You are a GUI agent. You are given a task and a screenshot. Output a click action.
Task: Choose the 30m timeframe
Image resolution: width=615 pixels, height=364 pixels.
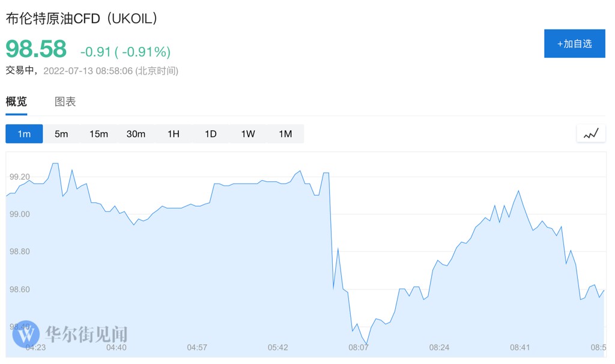136,134
